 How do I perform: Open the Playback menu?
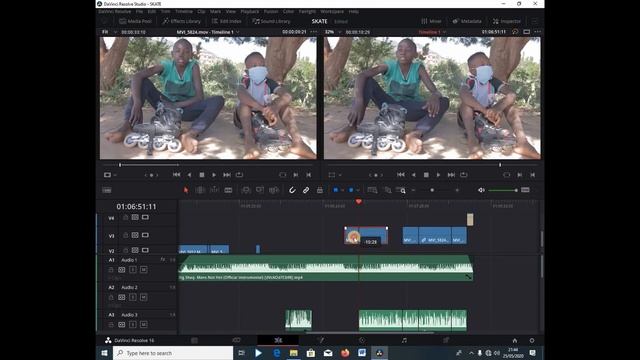pyautogui.click(x=250, y=12)
